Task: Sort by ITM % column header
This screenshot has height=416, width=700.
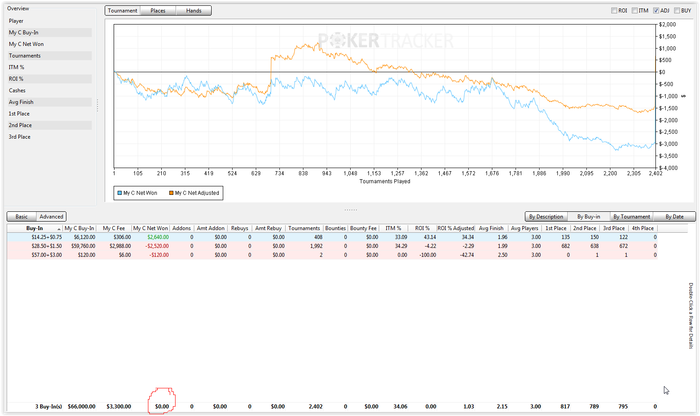Action: click(393, 228)
